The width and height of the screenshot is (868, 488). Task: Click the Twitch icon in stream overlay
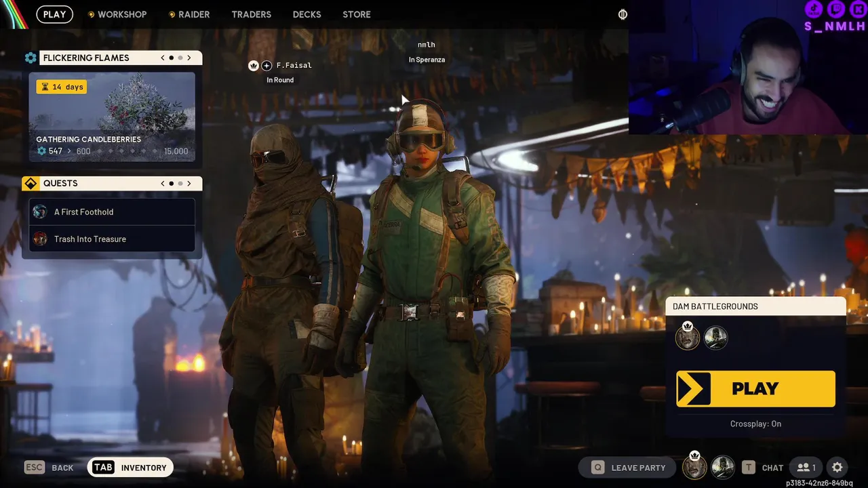[837, 9]
